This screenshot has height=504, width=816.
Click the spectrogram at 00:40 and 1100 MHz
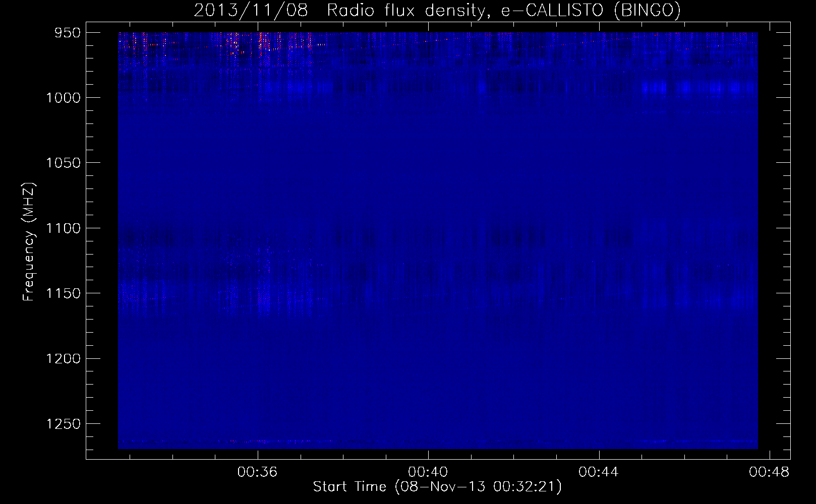click(x=428, y=228)
